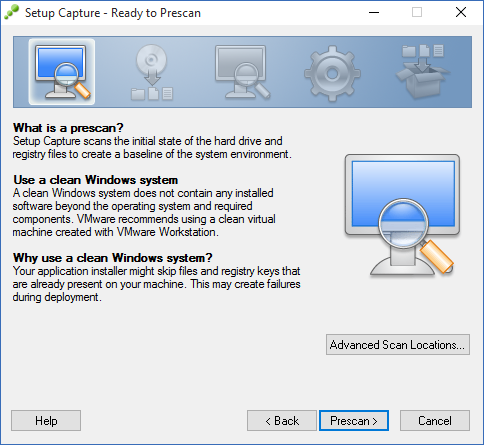Image resolution: width=484 pixels, height=445 pixels.
Task: Open Advanced Scan Locations dialog
Action: click(398, 345)
